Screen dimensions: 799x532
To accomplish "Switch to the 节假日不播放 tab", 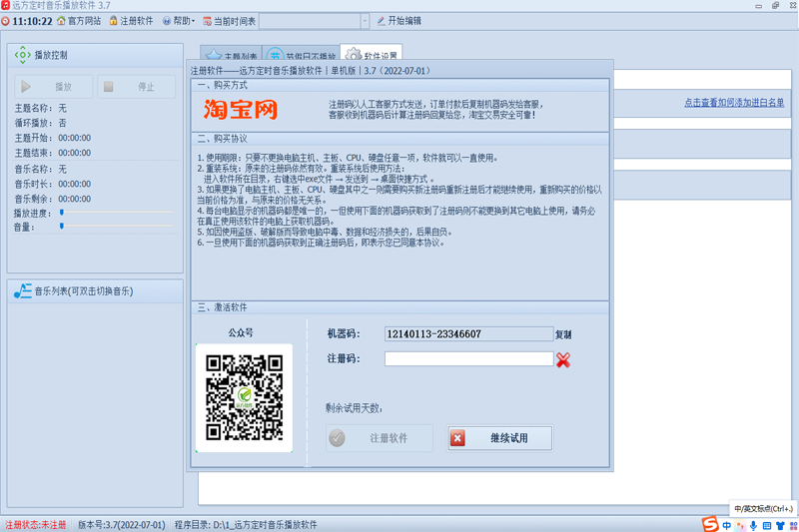I will tap(302, 56).
